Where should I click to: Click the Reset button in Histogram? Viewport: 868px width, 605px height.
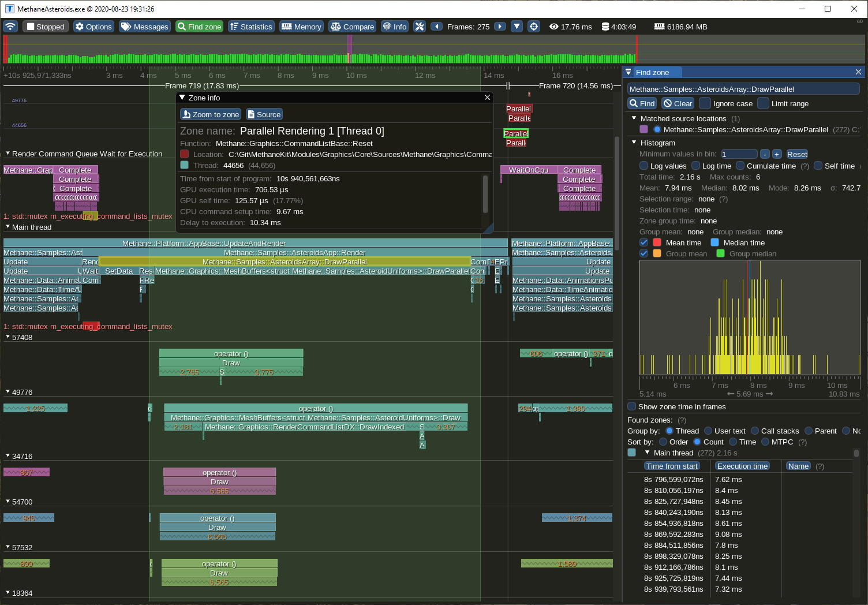point(796,154)
